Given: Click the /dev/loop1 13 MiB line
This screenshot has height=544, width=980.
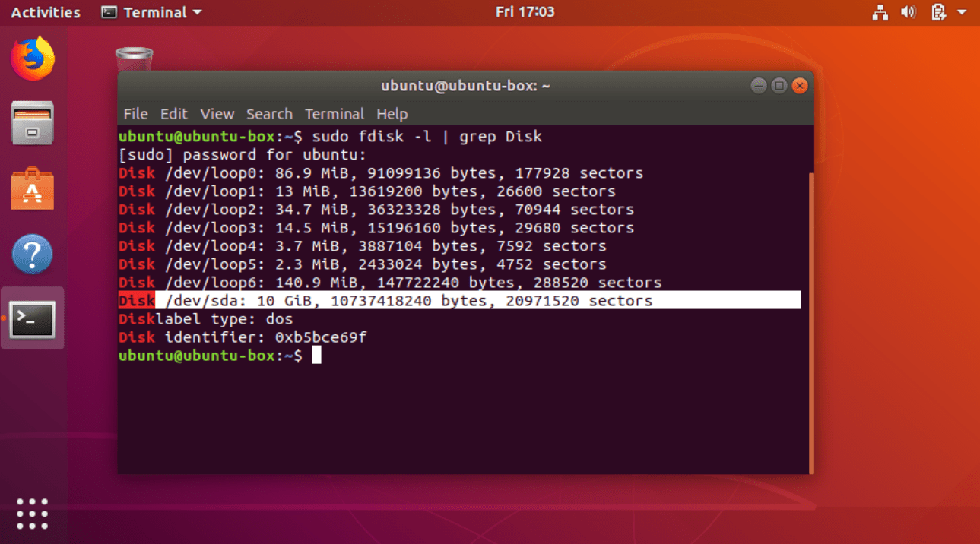Looking at the screenshot, I should tap(367, 191).
